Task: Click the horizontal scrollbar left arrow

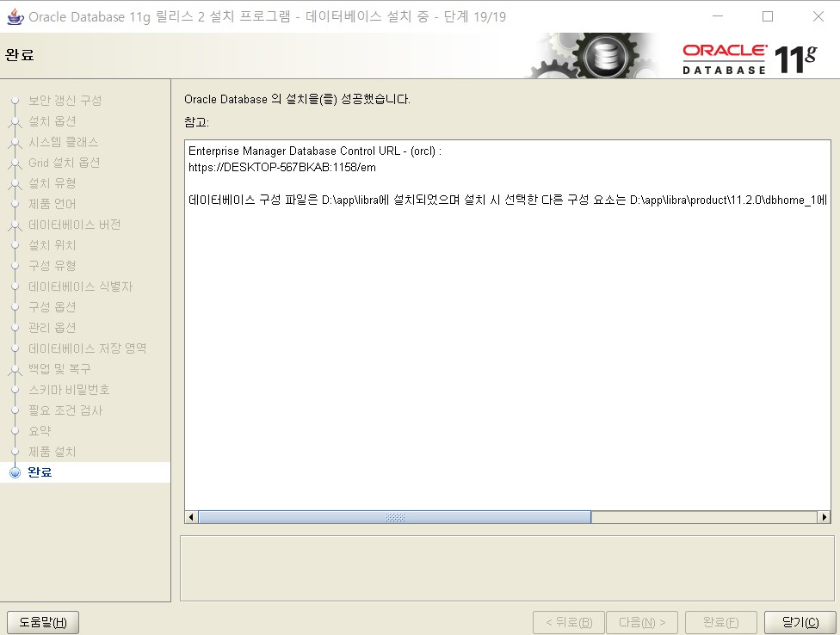Action: click(191, 517)
